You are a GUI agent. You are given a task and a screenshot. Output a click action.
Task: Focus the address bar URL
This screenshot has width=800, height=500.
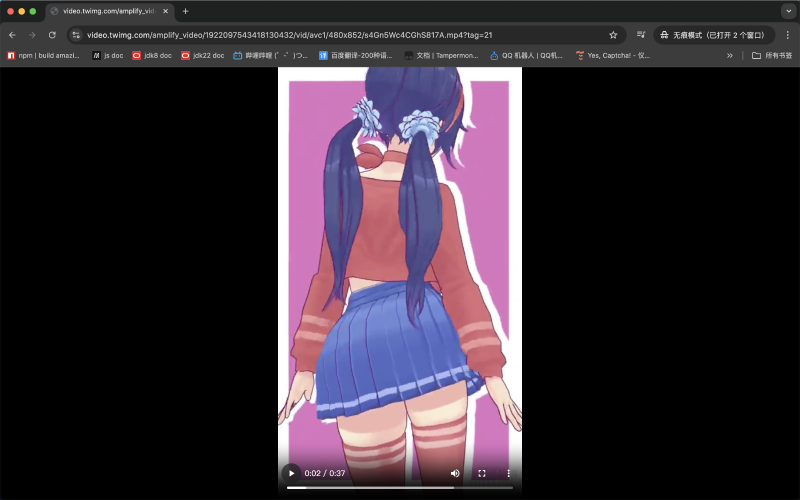click(289, 35)
